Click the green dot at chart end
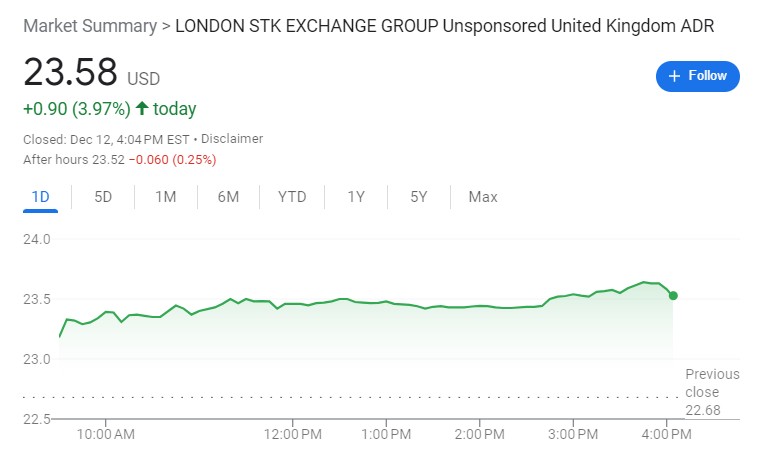769x462 pixels. (673, 295)
